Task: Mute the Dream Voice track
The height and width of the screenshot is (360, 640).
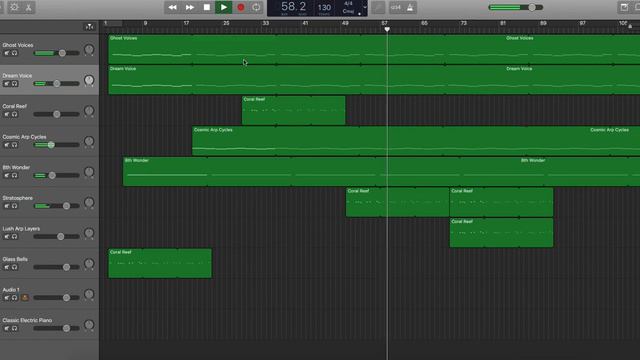Action: click(7, 84)
